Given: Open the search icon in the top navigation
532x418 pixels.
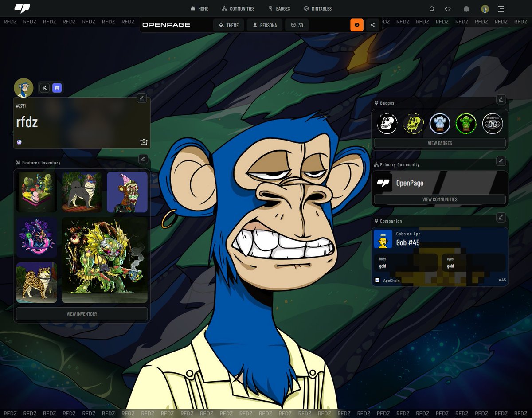Looking at the screenshot, I should click(x=432, y=8).
